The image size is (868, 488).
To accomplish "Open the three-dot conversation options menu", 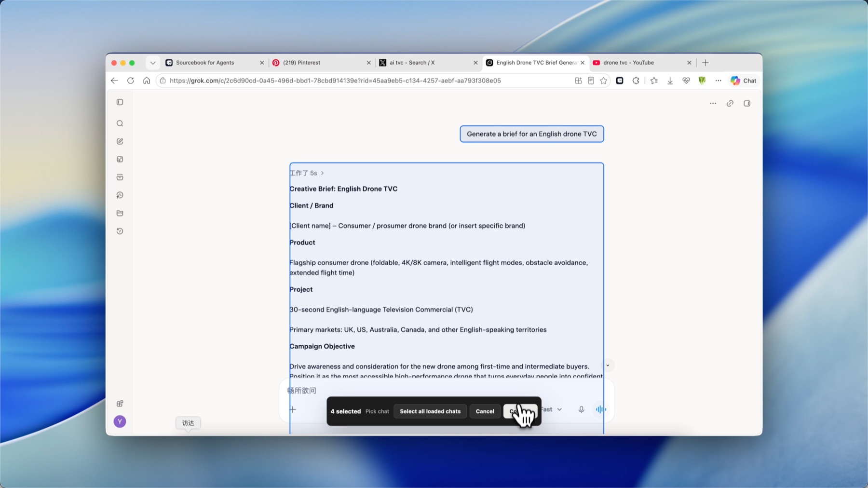I will (x=713, y=103).
